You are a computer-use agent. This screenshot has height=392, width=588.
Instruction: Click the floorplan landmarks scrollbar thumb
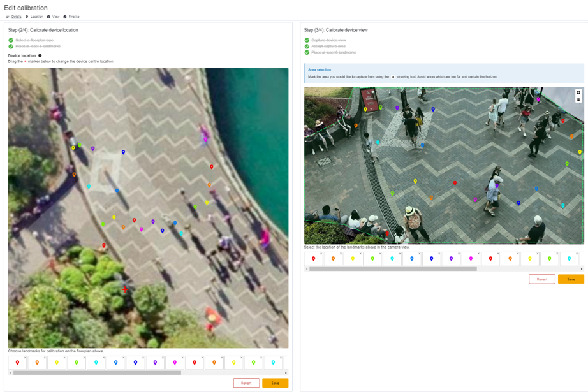[97, 373]
